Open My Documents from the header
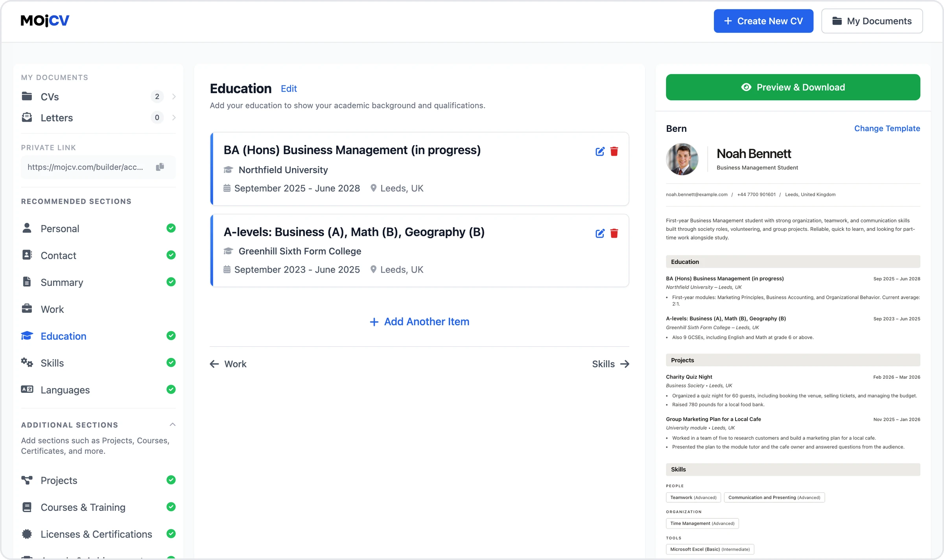The width and height of the screenshot is (944, 560). 872,21
